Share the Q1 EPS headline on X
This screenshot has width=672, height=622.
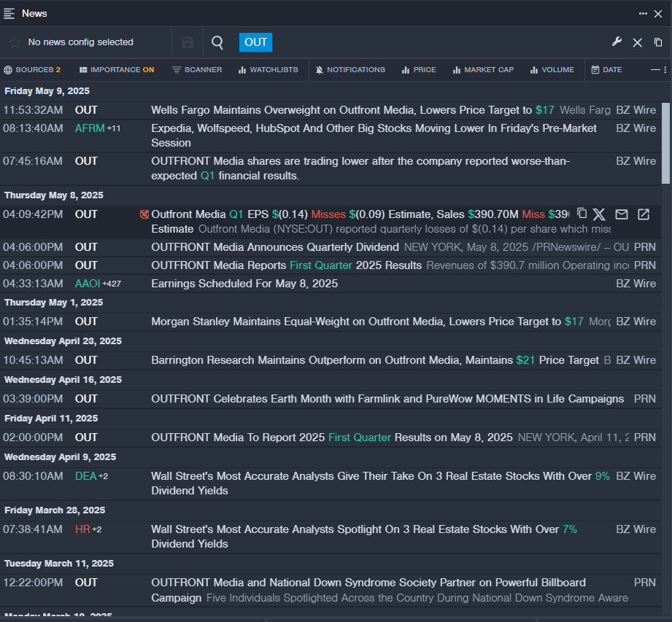click(x=599, y=214)
